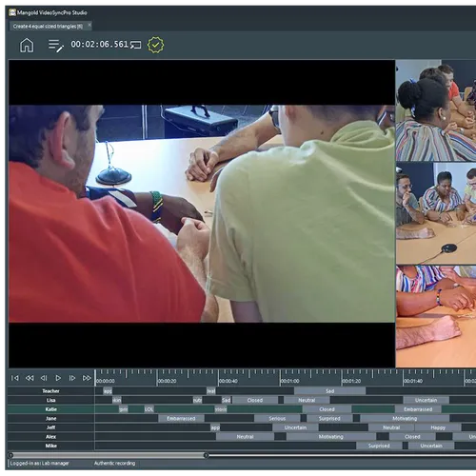Viewport: 476px width, 476px height.
Task: Select the 'Closed' segment in Katie track
Action: (327, 409)
